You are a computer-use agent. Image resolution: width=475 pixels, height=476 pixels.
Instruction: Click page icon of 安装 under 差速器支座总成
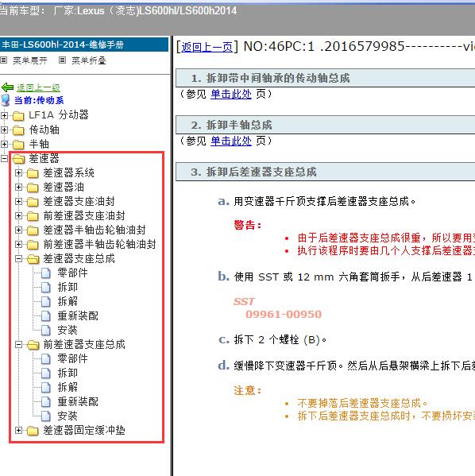pos(46,331)
